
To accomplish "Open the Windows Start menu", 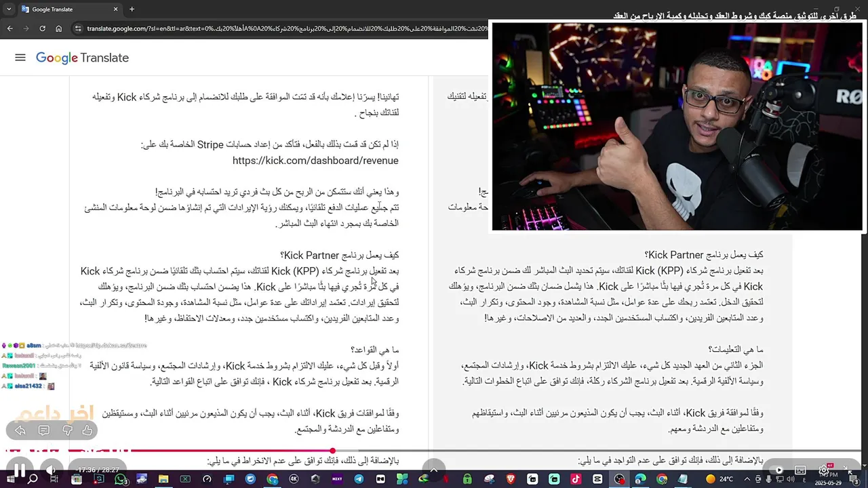I will (10, 479).
